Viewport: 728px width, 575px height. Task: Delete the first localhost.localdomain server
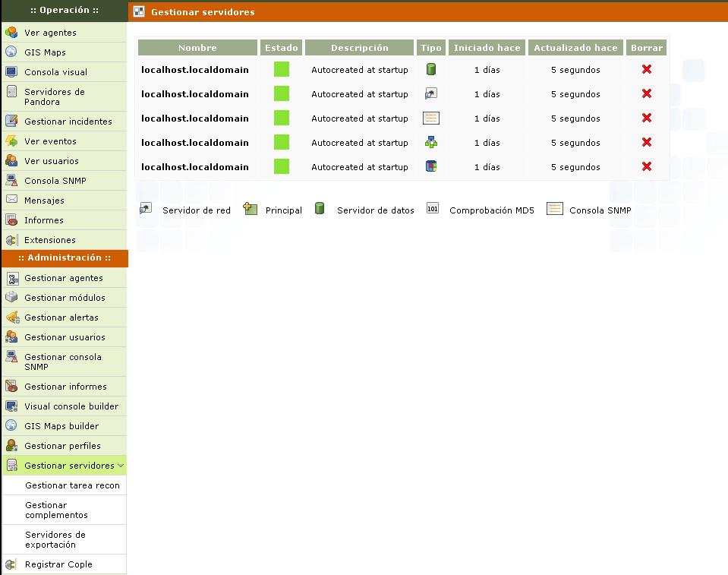(647, 69)
